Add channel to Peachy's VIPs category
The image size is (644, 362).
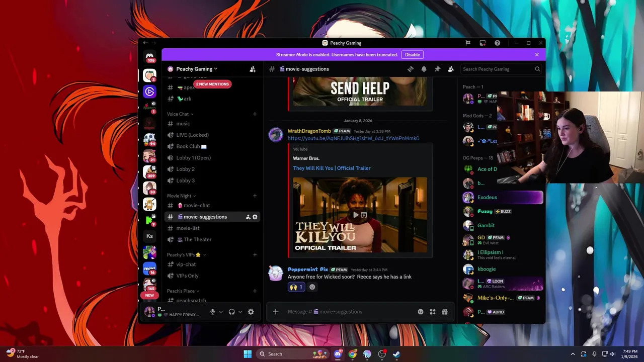pos(255,255)
